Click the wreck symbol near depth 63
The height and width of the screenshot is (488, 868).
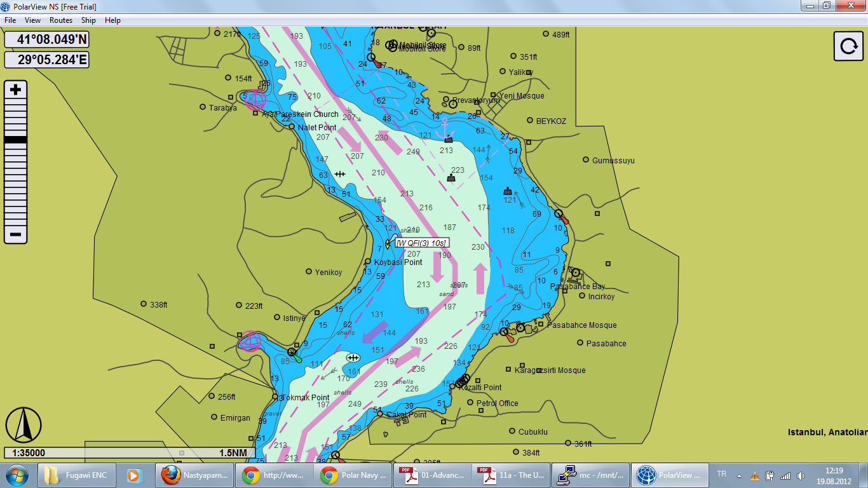(x=340, y=173)
